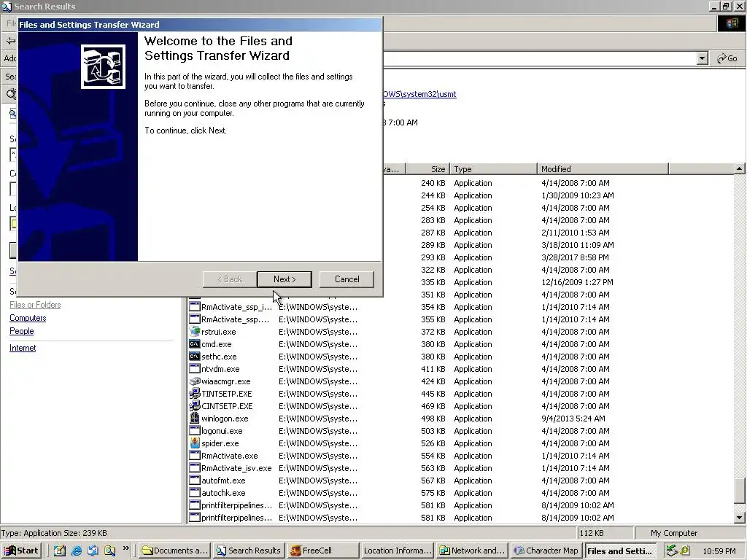Image resolution: width=747 pixels, height=560 pixels.
Task: Click the results list scrollbar thumb
Action: pos(740,490)
